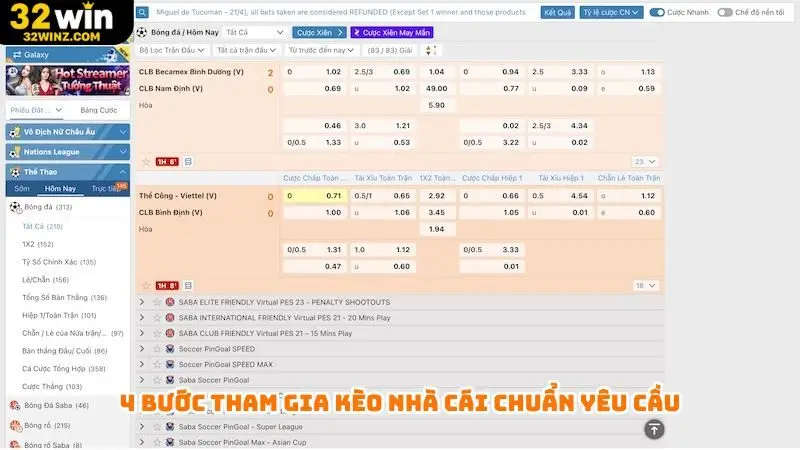The height and width of the screenshot is (450, 800).
Task: Open Bóng Đá Saba (46) sport
Action: point(57,405)
